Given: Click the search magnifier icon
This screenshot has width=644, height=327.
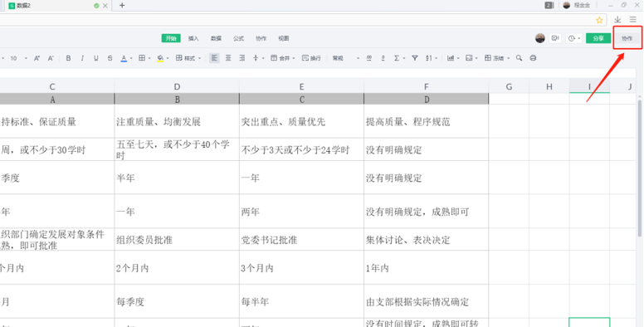Looking at the screenshot, I should 520,58.
